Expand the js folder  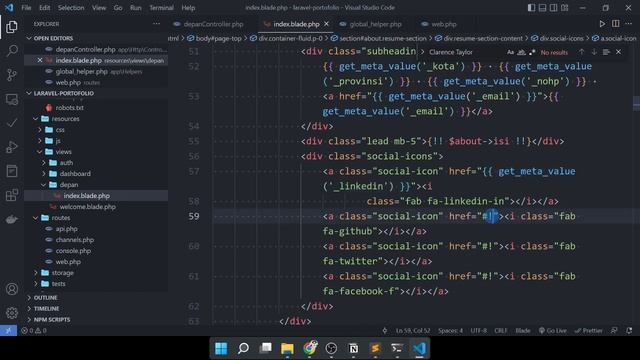40,141
